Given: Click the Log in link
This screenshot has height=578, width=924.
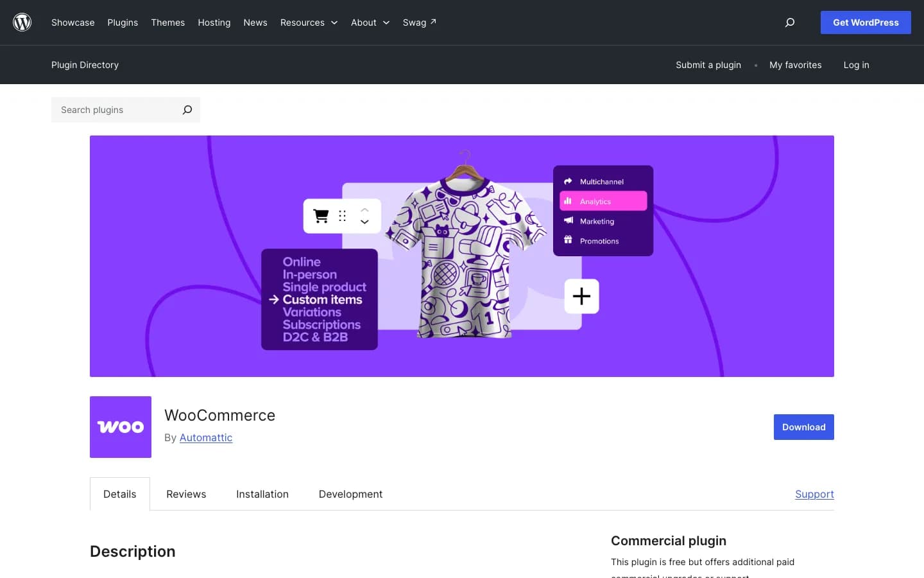Looking at the screenshot, I should tap(857, 65).
